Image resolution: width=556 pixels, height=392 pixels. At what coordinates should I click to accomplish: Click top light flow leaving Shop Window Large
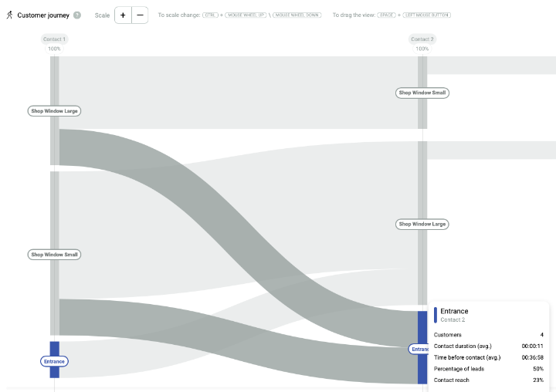[232, 93]
